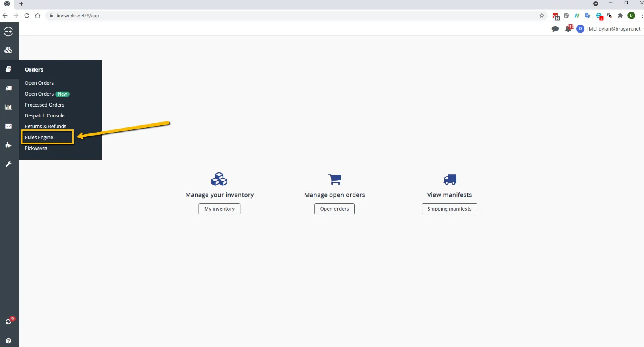Click the grey circular E extension icon
644x347 pixels.
[x=566, y=16]
